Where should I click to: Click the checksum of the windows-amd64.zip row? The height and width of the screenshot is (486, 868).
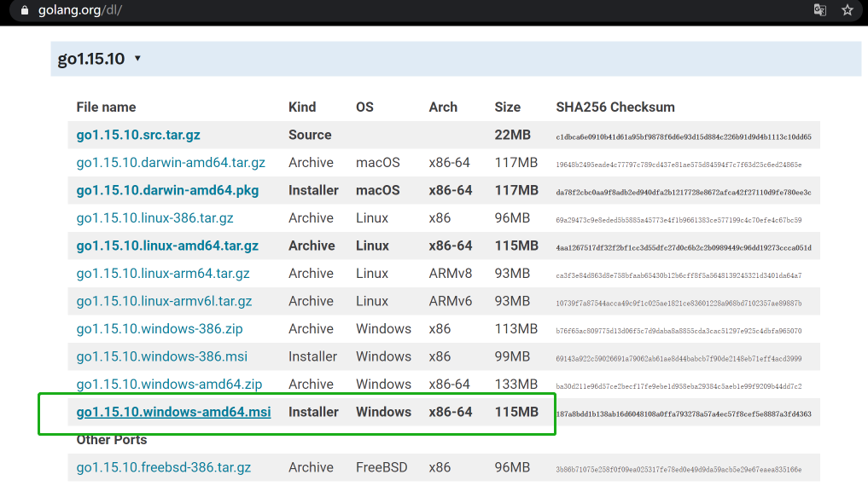coord(679,386)
